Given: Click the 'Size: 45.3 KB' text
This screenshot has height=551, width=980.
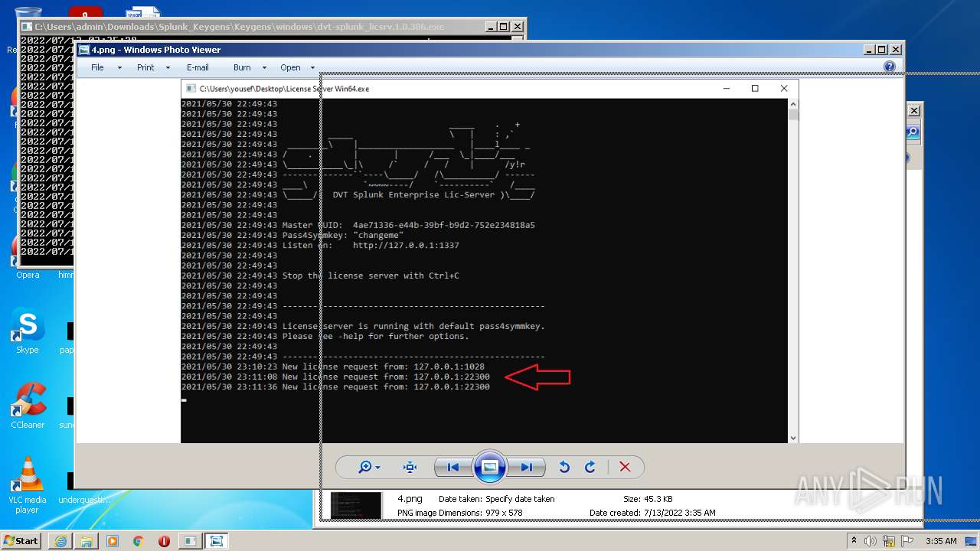Looking at the screenshot, I should [x=648, y=499].
